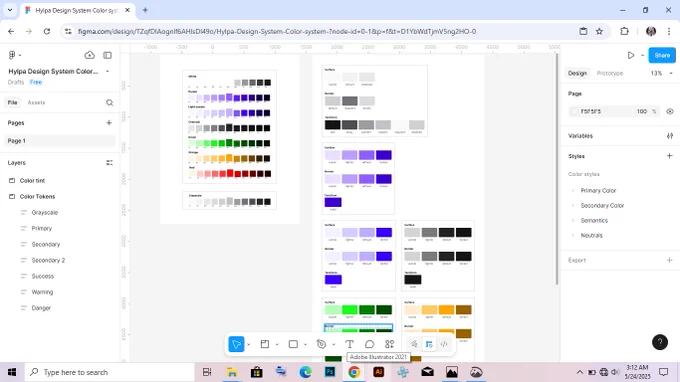Open the shape tools options chevron

305,344
